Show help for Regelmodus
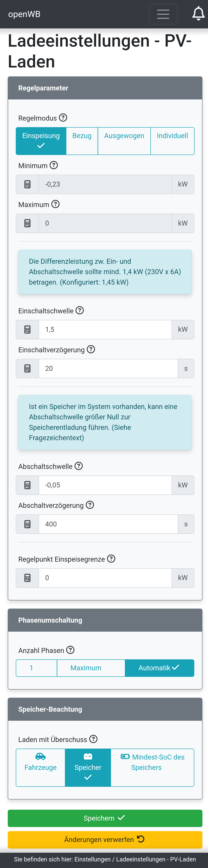This screenshot has width=208, height=868. [63, 118]
